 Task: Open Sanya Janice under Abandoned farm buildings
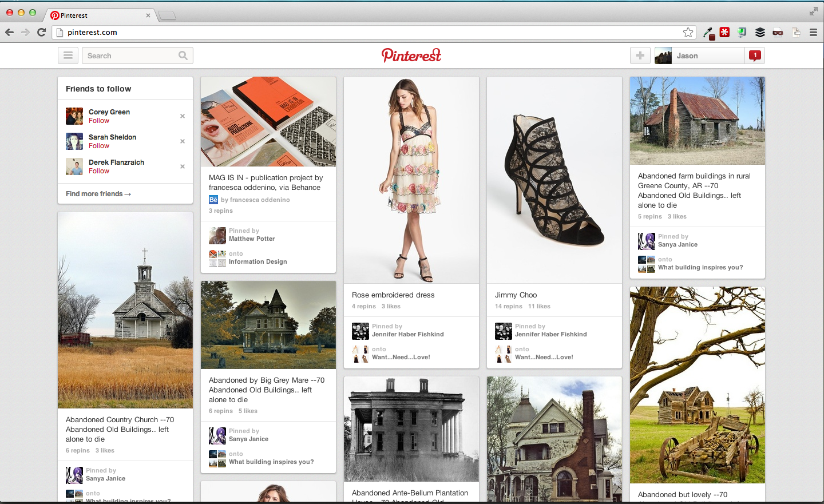[x=678, y=245]
